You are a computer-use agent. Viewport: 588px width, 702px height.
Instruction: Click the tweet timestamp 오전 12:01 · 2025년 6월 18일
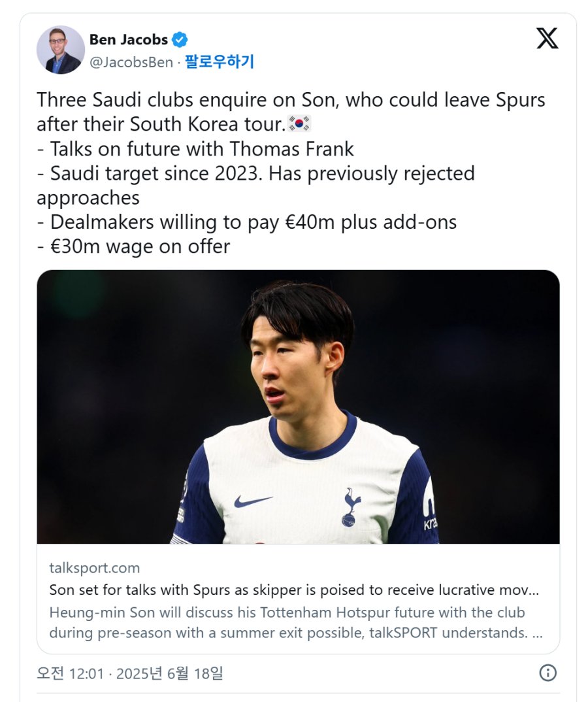pos(129,673)
